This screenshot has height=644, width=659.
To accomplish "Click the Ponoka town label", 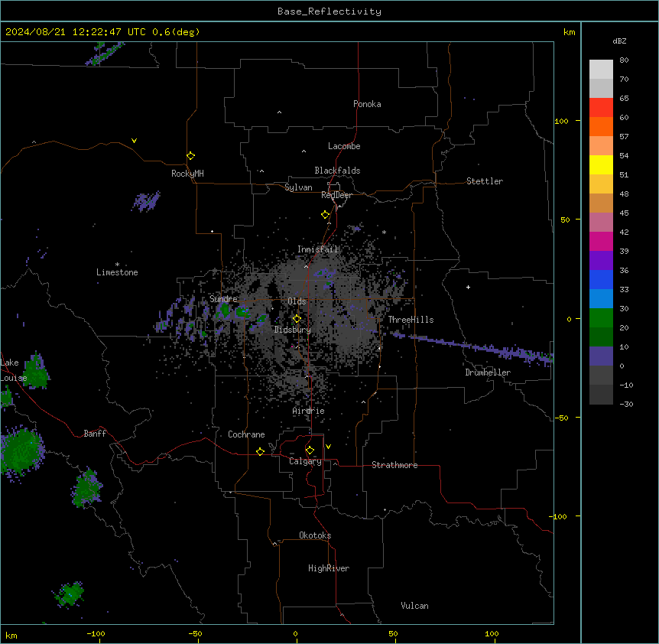I will (367, 104).
